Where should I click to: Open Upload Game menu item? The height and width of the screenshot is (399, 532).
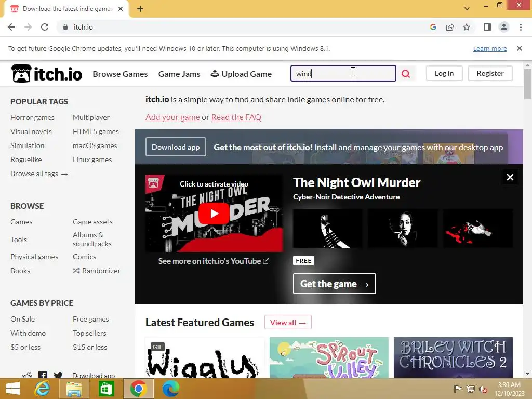(x=241, y=74)
